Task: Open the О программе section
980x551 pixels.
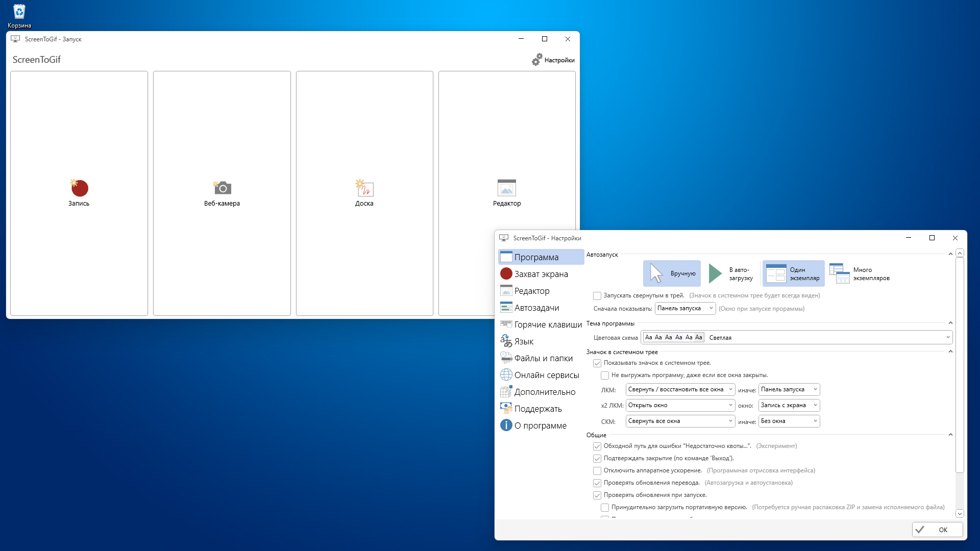Action: [x=540, y=425]
